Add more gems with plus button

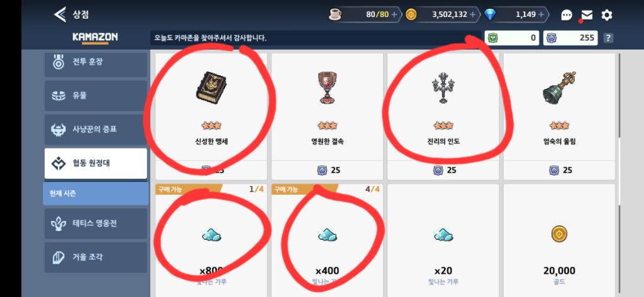541,15
